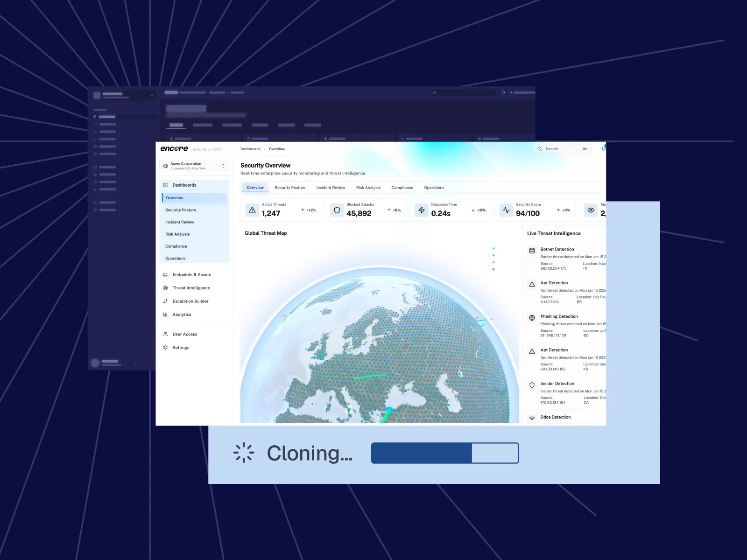
Task: Switch to the Incident Review tab
Action: 331,188
